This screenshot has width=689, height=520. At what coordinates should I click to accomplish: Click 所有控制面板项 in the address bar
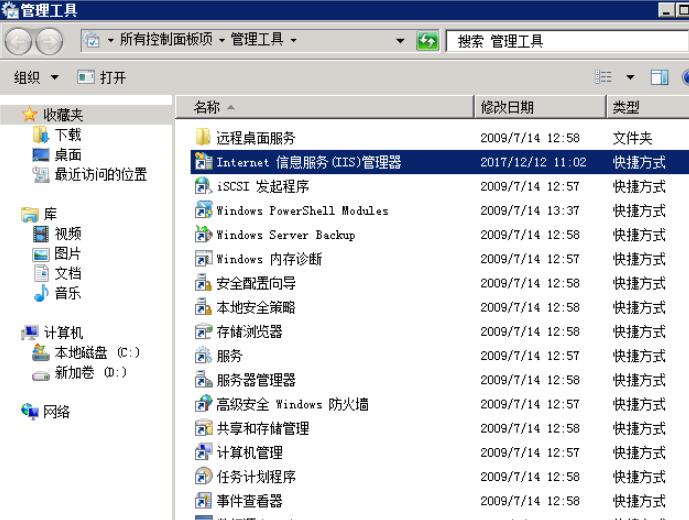pyautogui.click(x=166, y=40)
